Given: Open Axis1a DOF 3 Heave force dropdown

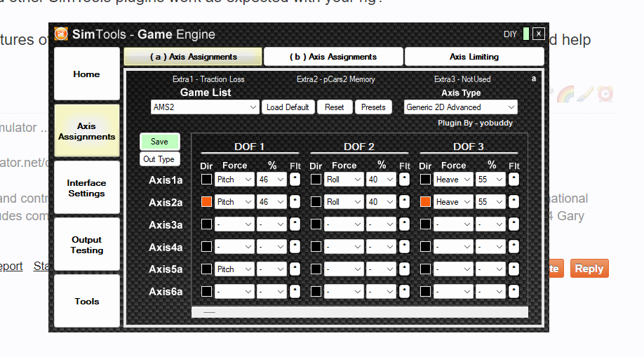Looking at the screenshot, I should pyautogui.click(x=453, y=180).
